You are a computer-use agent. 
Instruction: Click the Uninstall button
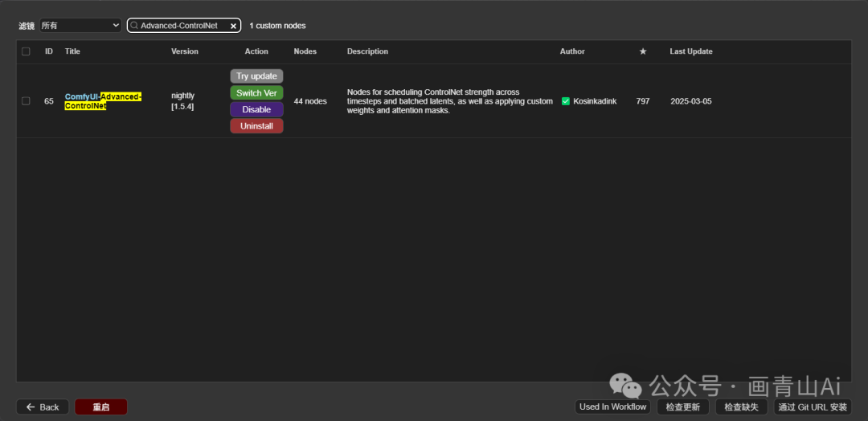pos(257,126)
